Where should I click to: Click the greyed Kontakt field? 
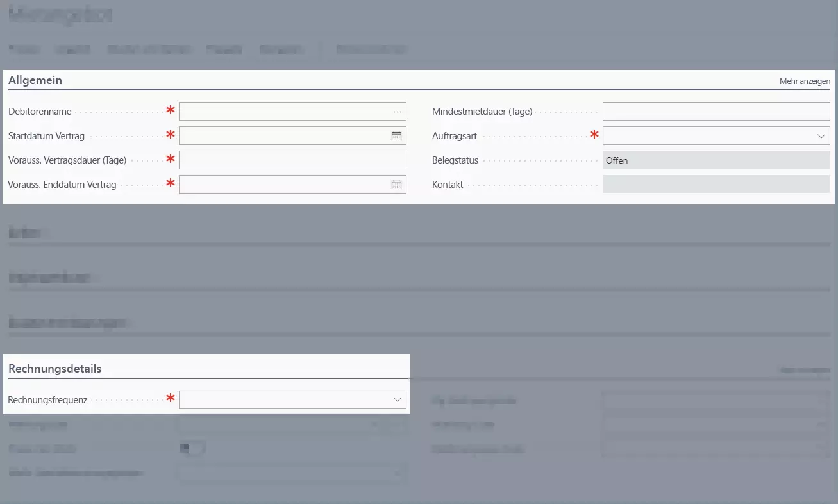716,185
